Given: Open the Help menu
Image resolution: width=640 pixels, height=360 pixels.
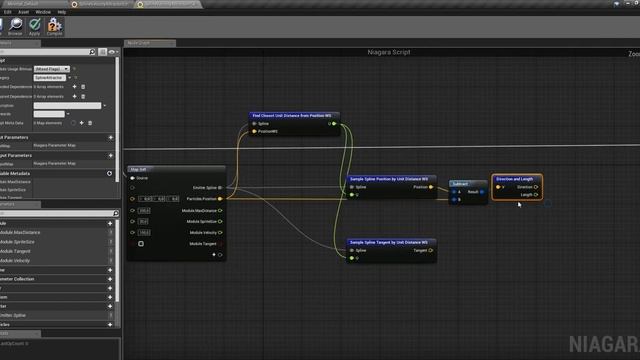Looking at the screenshot, I should pos(62,12).
